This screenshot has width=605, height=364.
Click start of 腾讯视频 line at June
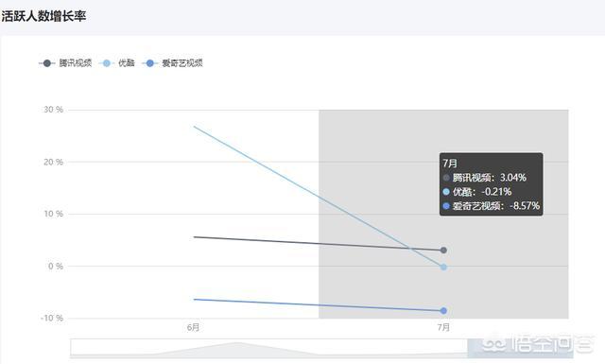194,236
